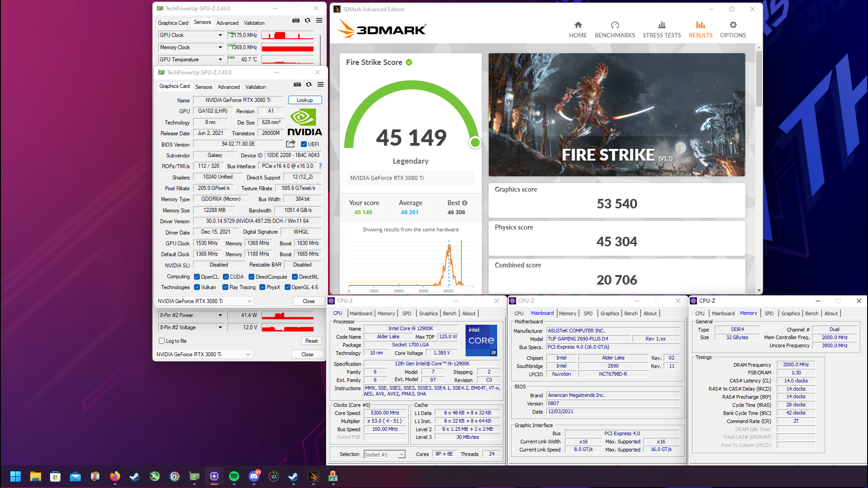The height and width of the screenshot is (488, 868).
Task: Open 3DMark Stress Tests section
Action: [662, 30]
